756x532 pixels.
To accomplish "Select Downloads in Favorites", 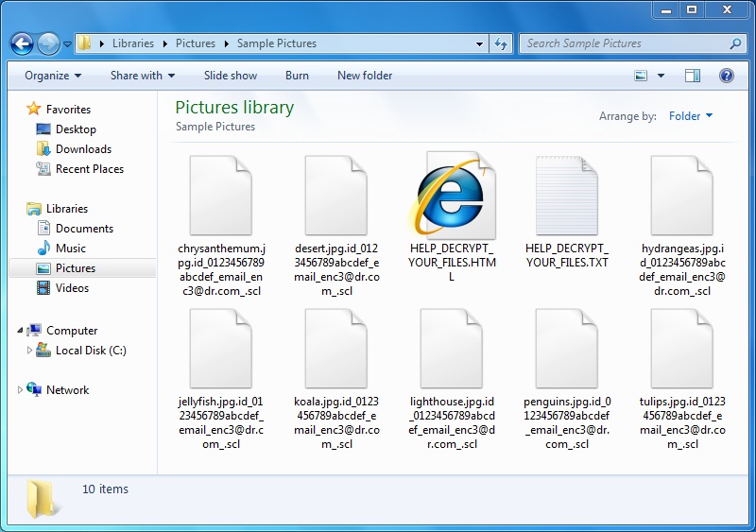I will [83, 149].
